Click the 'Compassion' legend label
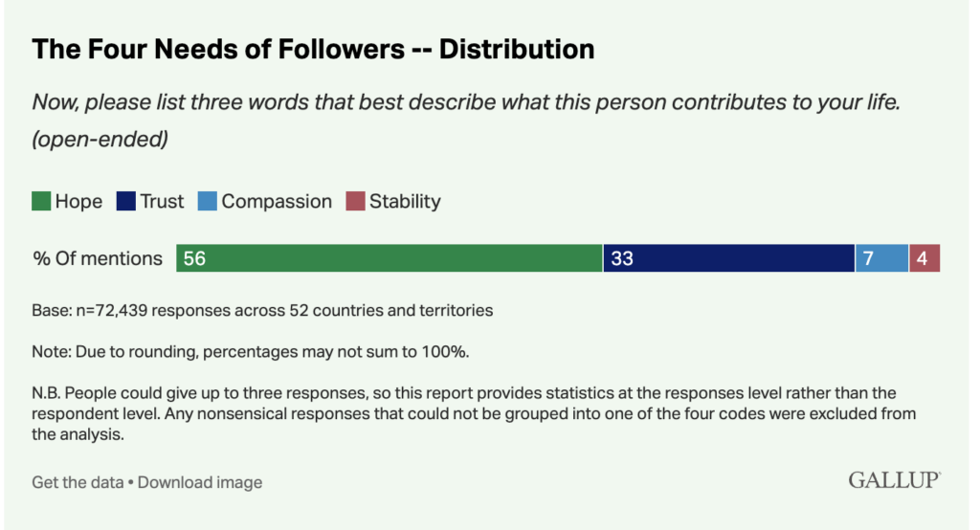 tap(277, 202)
